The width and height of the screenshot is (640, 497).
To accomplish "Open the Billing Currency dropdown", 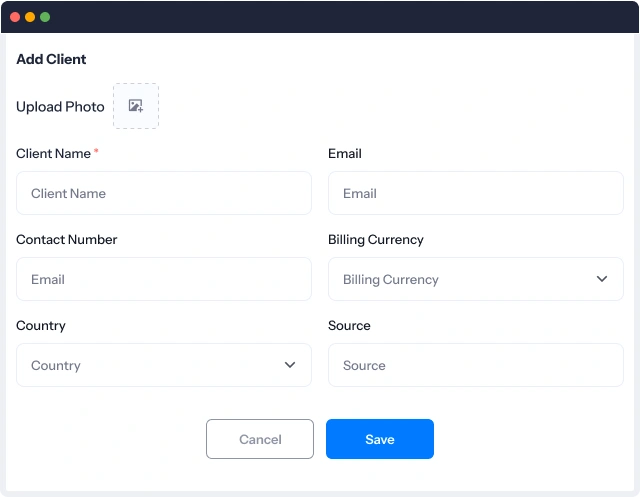I will (476, 279).
